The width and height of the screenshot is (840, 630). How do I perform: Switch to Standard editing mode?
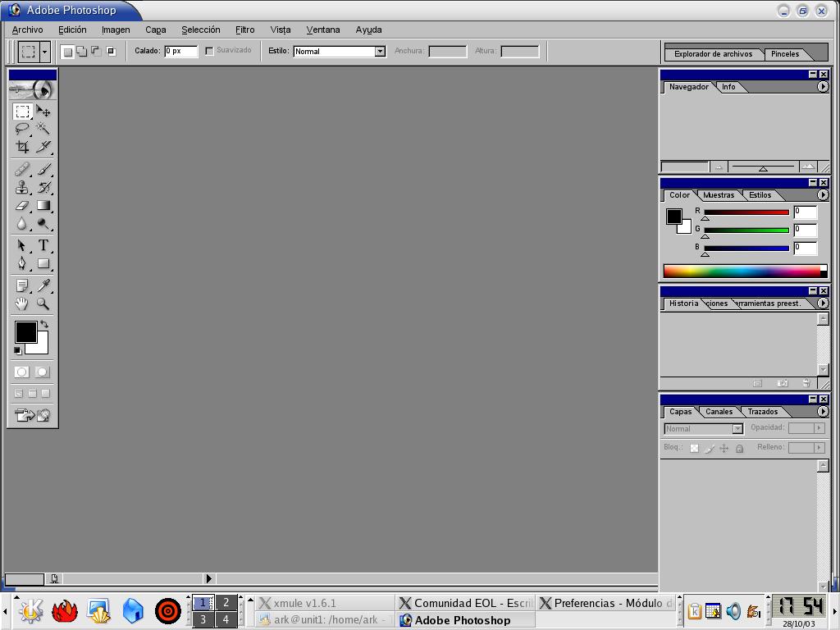click(x=22, y=372)
